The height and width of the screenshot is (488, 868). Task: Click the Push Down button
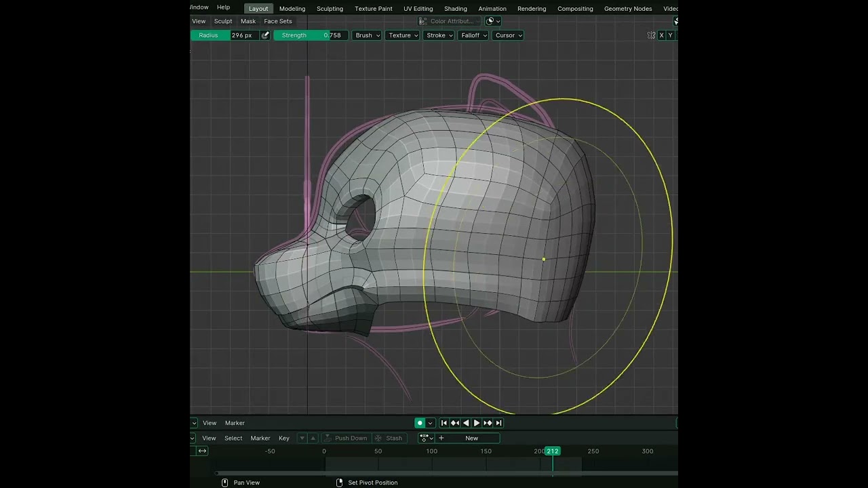click(345, 439)
